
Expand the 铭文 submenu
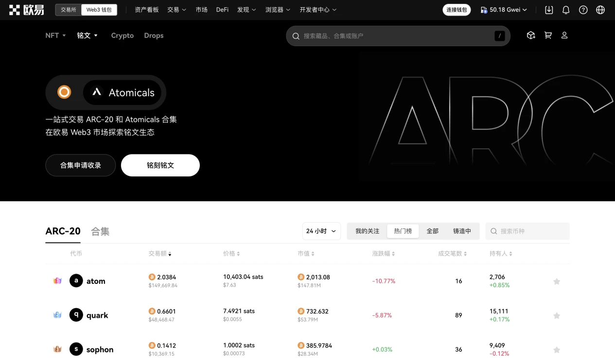point(88,35)
